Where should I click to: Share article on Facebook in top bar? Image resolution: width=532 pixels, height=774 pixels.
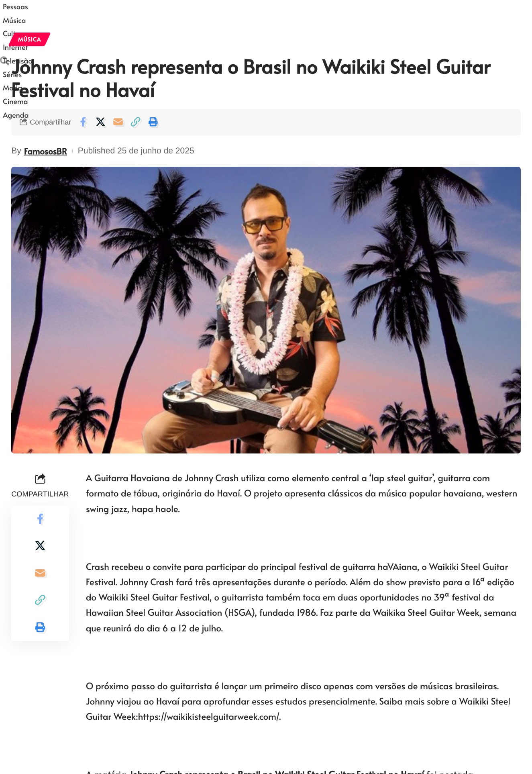83,122
